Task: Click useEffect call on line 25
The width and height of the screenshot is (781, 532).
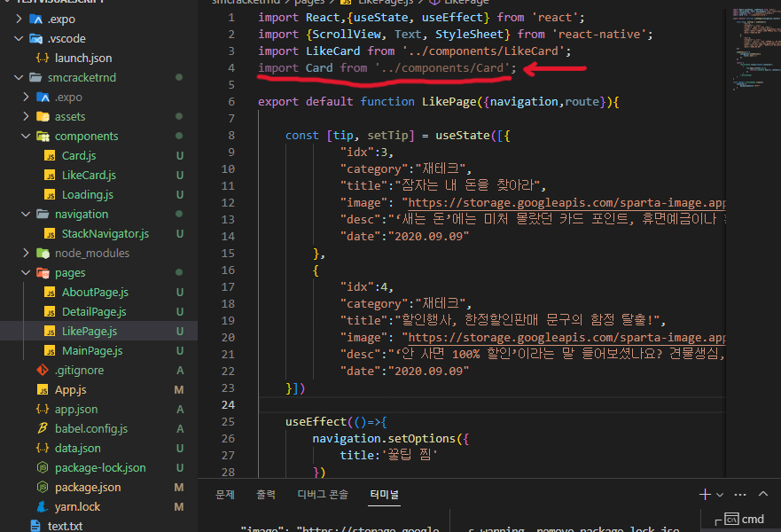Action: click(x=316, y=421)
